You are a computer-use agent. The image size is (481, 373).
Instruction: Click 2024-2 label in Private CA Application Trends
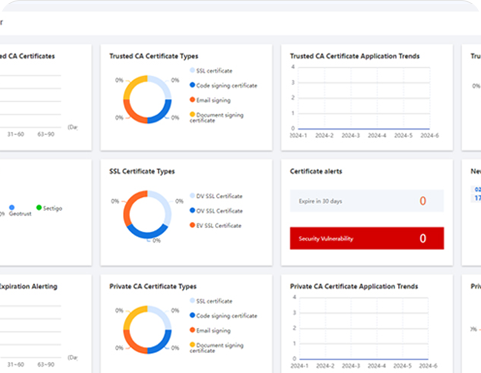325,366
